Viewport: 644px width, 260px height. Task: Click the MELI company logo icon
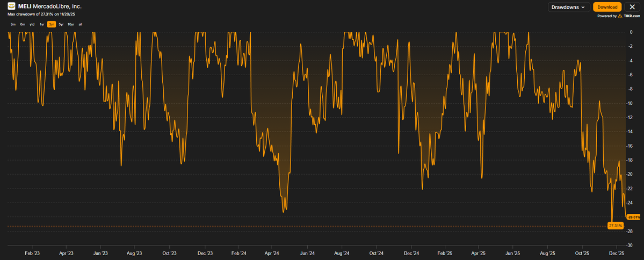11,6
